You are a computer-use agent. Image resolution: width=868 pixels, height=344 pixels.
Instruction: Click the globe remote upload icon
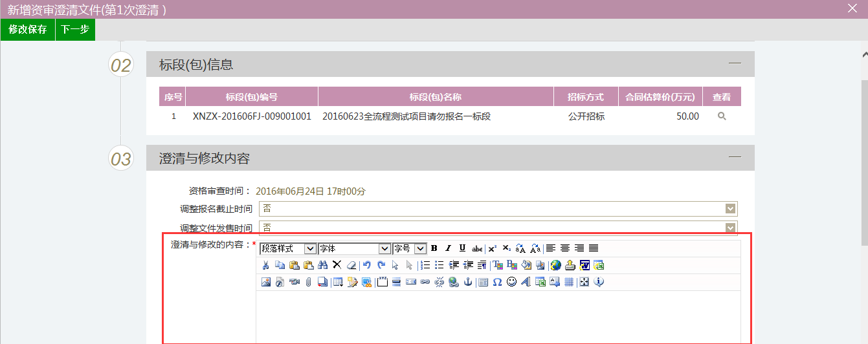point(555,265)
